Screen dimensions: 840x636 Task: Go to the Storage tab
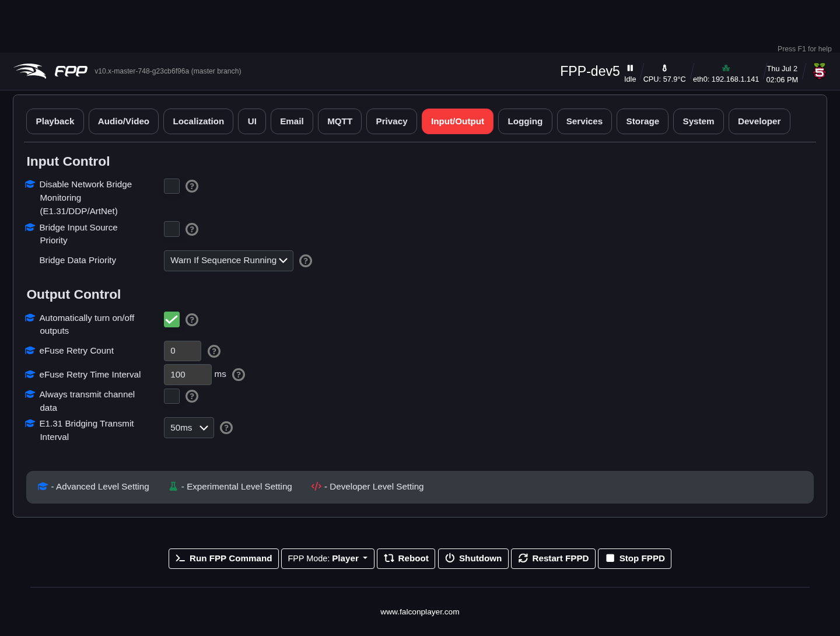coord(642,121)
